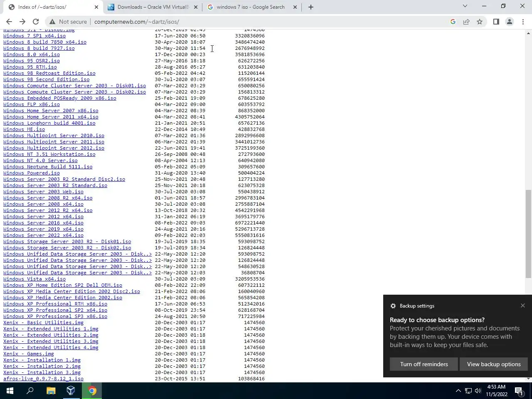
Task: Open the Chrome three-dot menu
Action: (x=523, y=22)
